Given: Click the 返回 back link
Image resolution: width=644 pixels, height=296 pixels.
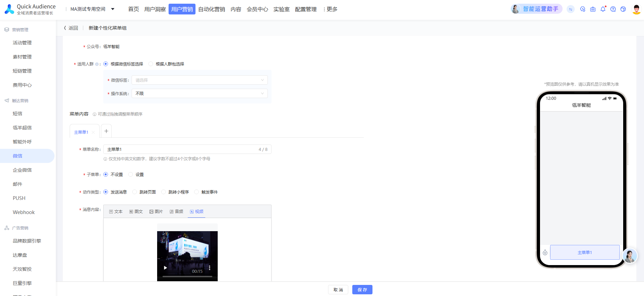Looking at the screenshot, I should (x=71, y=28).
